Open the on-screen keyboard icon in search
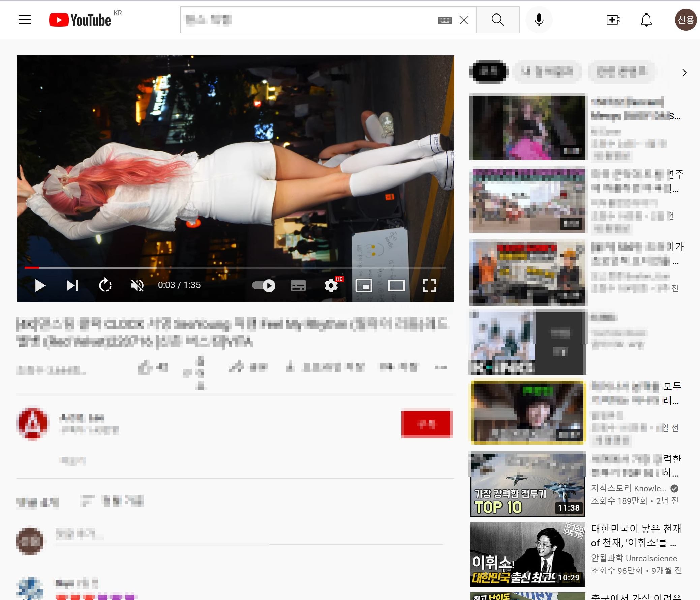This screenshot has height=600, width=700. click(445, 20)
